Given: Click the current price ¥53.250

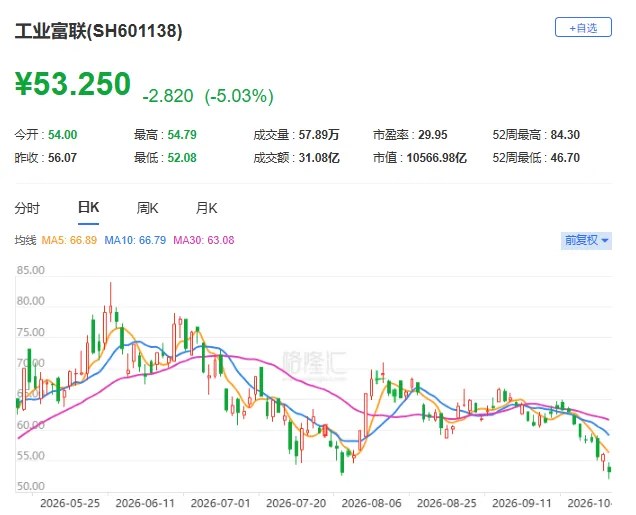Looking at the screenshot, I should (73, 84).
